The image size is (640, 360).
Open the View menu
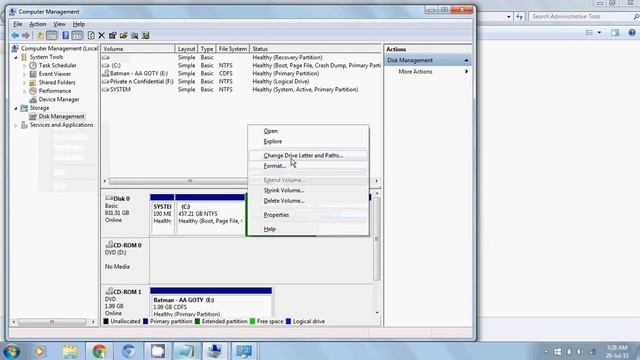tap(59, 24)
